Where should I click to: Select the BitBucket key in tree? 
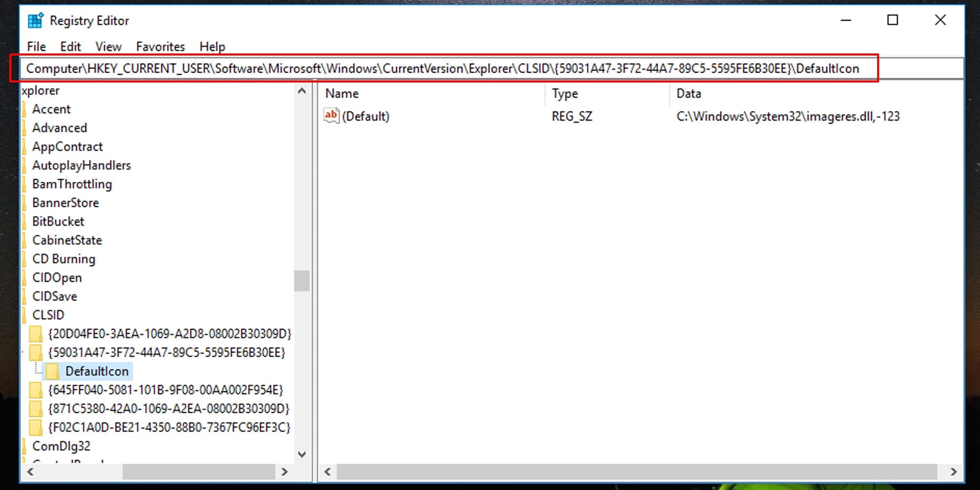coord(58,221)
